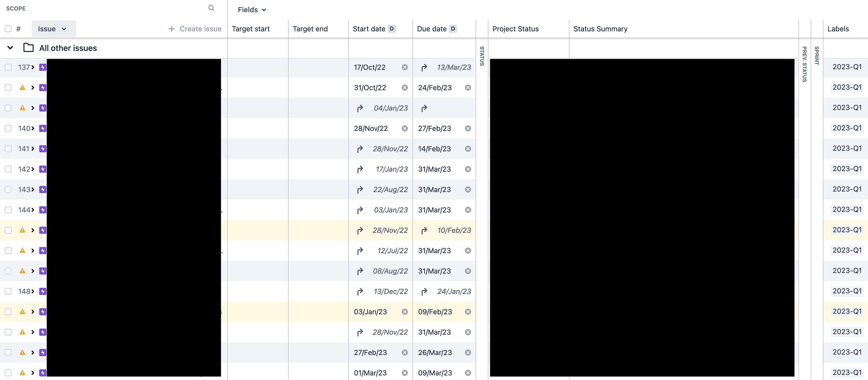Open the collapsed PREV. STATUS column
Image resolution: width=868 pixels, height=380 pixels.
coord(804,64)
